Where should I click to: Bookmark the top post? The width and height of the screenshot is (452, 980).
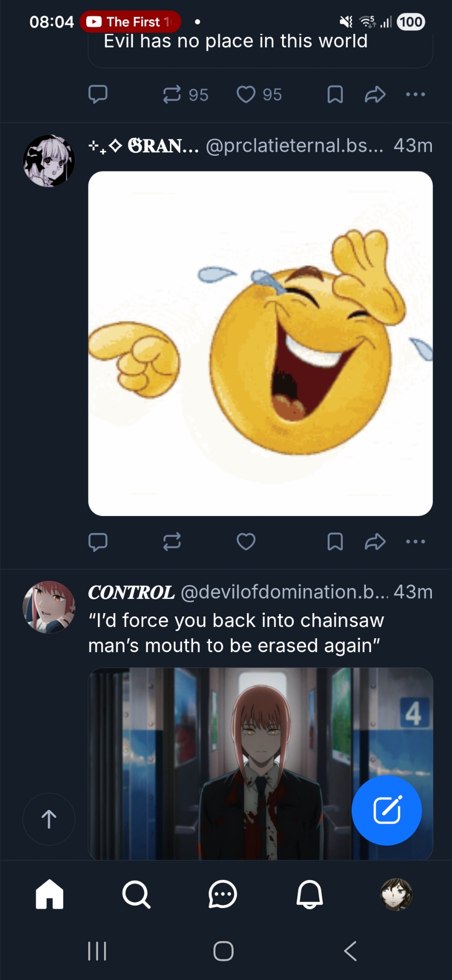pyautogui.click(x=335, y=94)
